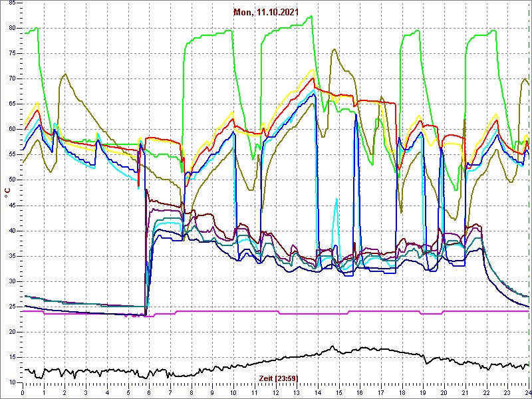Click hour 23 label on the time axis
Screen dimensions: 532x399
pos(507,392)
